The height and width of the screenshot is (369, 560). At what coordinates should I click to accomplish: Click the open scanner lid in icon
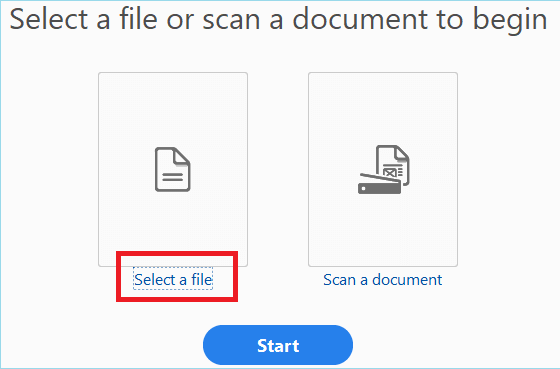tap(380, 178)
